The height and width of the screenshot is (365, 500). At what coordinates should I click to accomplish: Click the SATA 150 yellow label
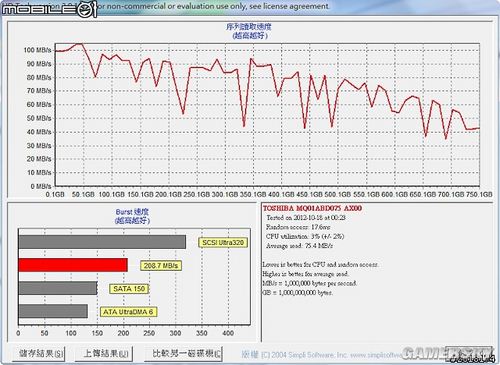click(129, 289)
